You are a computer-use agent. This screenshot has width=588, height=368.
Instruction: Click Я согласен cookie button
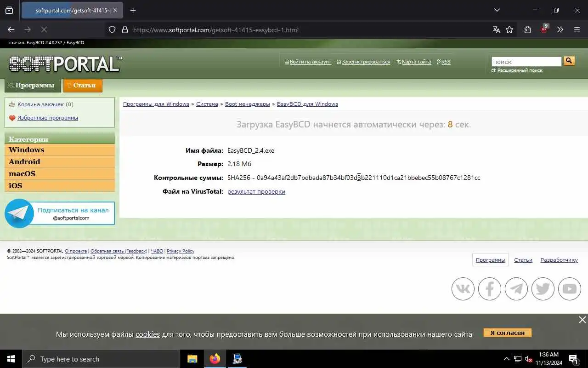[x=507, y=333]
